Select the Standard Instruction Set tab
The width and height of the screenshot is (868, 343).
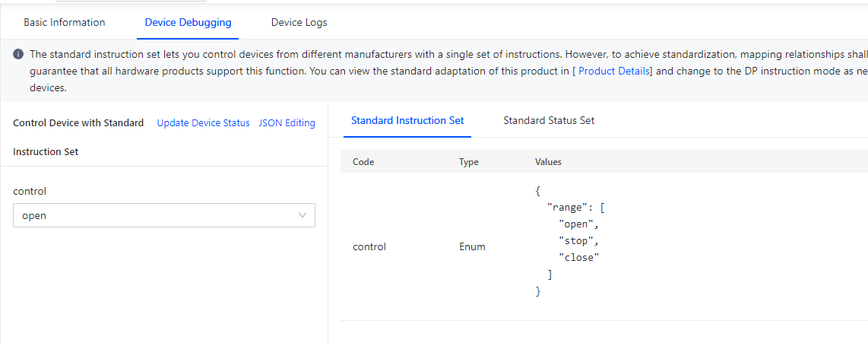pos(407,120)
